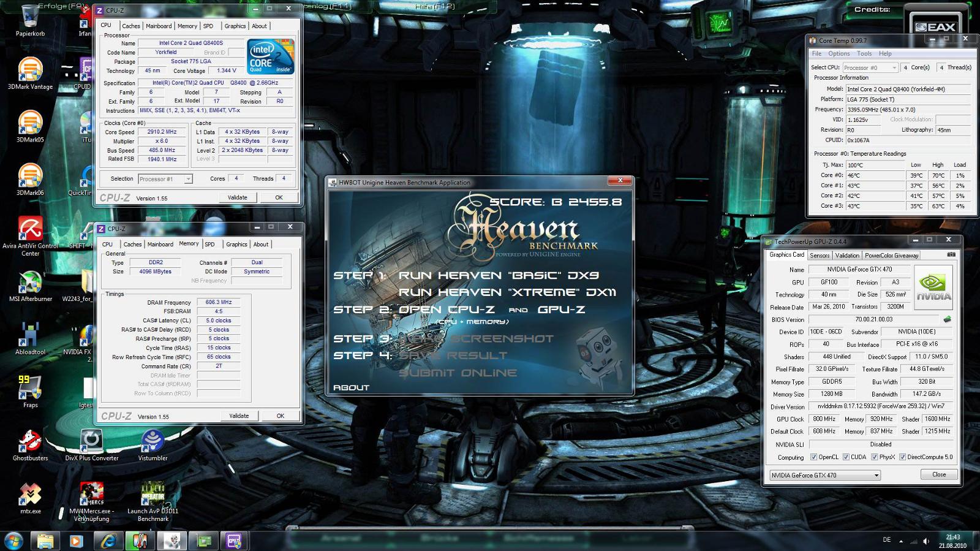Open the 3DMark06 desktop shortcut
This screenshot has height=551, width=980.
pos(30,180)
